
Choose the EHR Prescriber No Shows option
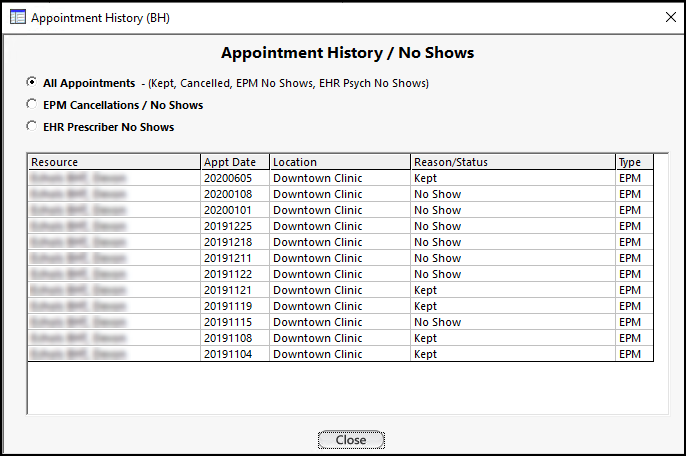tap(32, 127)
